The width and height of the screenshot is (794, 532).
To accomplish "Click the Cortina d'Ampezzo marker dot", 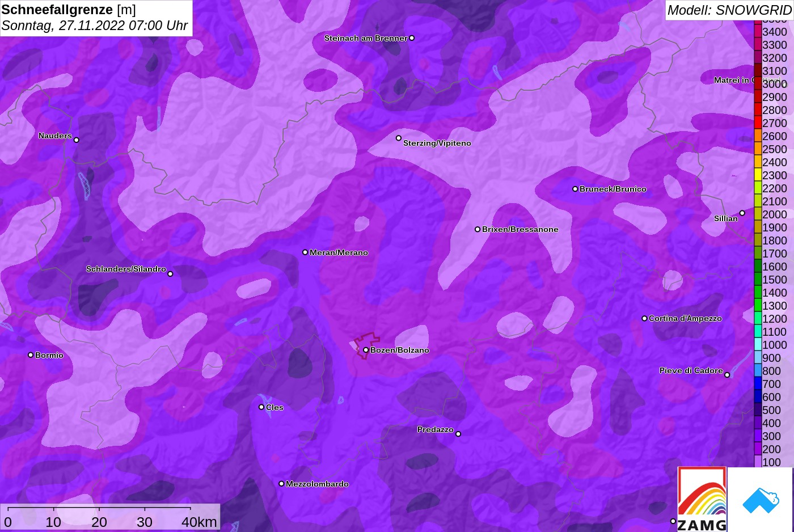I will (644, 318).
